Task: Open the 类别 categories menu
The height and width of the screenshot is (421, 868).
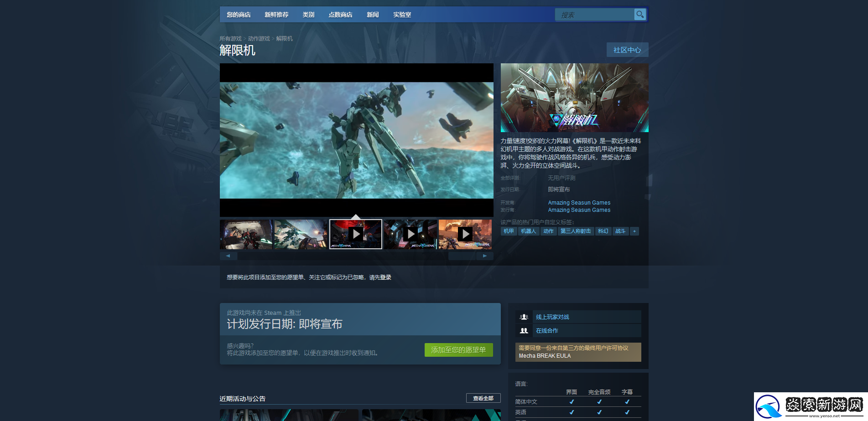Action: 308,15
